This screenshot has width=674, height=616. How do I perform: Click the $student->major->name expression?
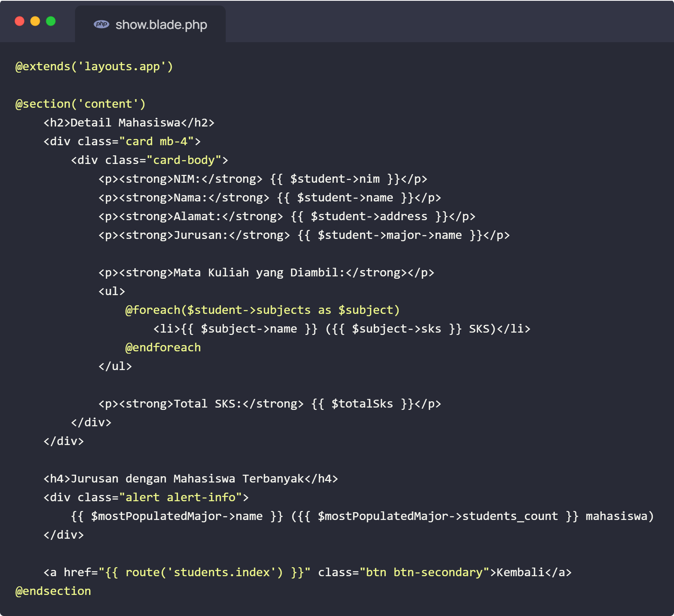click(x=389, y=235)
